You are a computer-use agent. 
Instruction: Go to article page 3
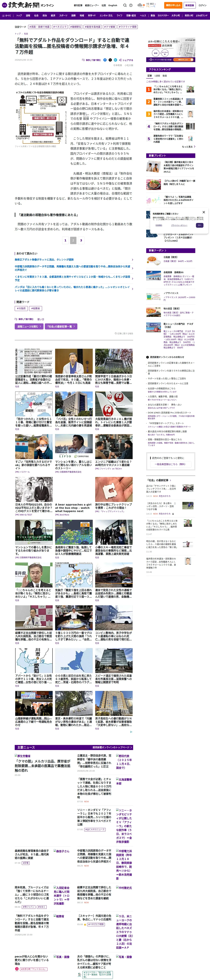[81, 240]
